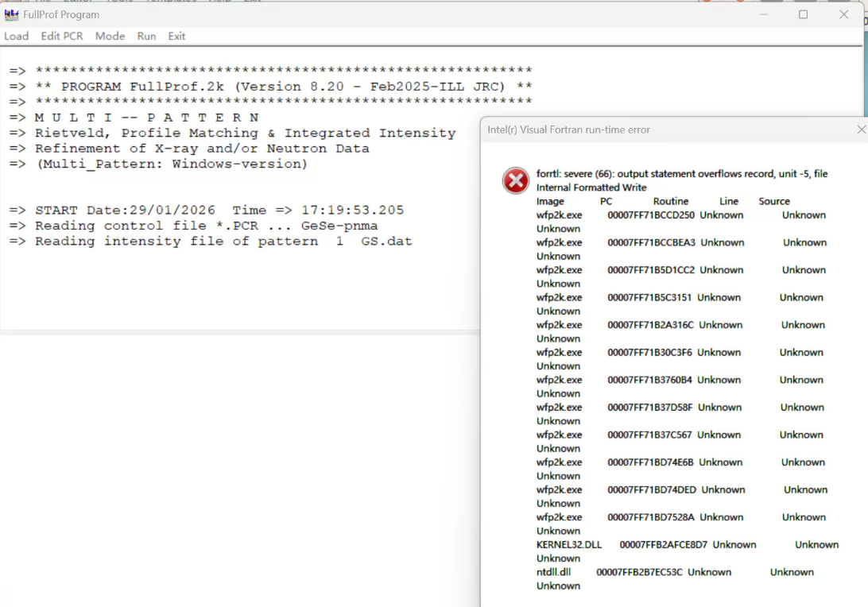This screenshot has width=868, height=607.
Task: Click address 00007FF71BD74DED in traceback
Action: coord(652,489)
